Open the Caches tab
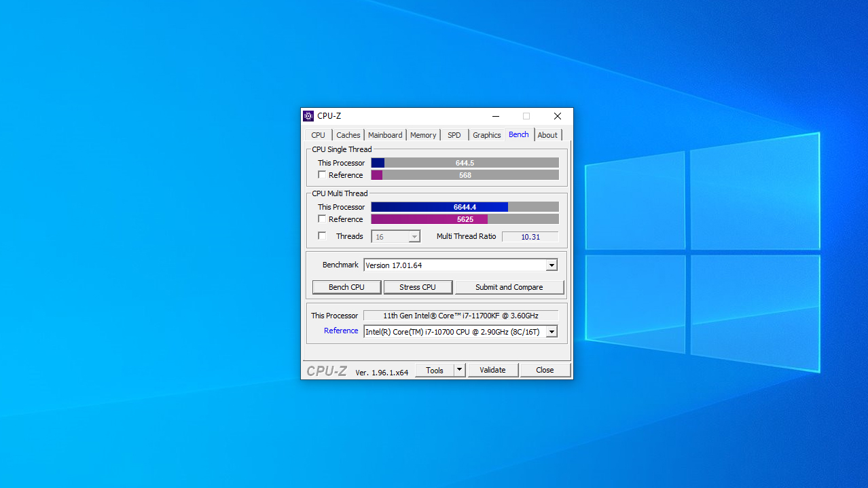 pyautogui.click(x=348, y=135)
